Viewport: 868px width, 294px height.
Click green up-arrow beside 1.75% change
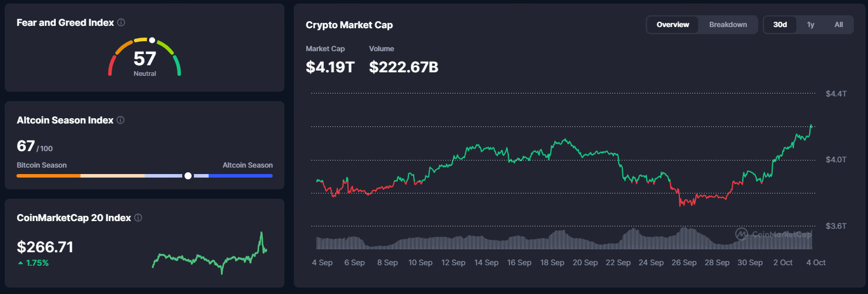pyautogui.click(x=21, y=263)
